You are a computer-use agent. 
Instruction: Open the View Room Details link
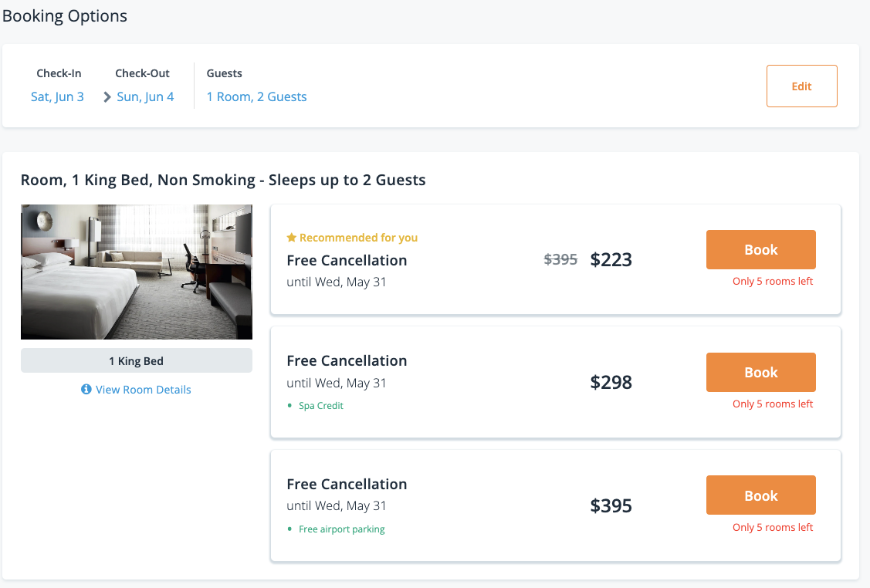(143, 390)
